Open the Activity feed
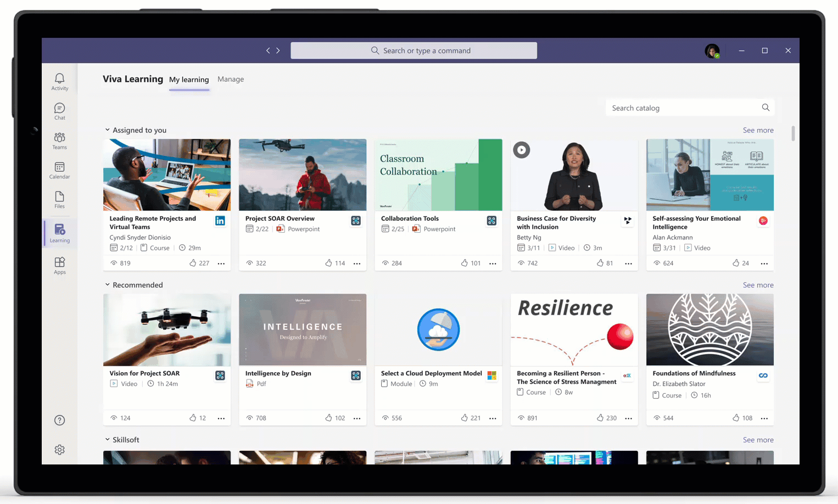The image size is (838, 504). click(x=59, y=80)
